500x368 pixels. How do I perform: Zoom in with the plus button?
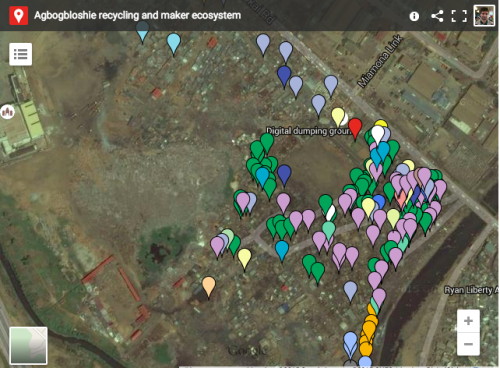click(x=468, y=321)
